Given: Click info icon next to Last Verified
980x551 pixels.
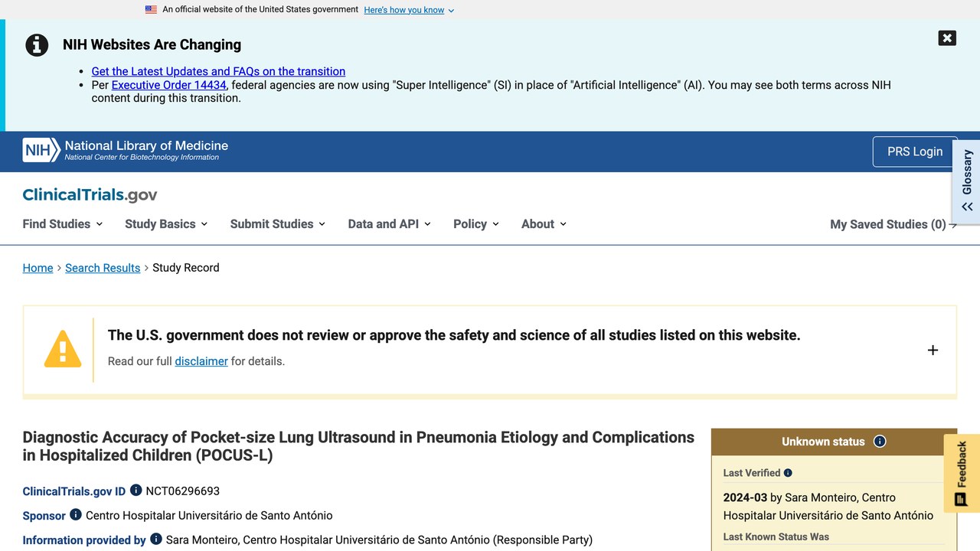Looking at the screenshot, I should tap(788, 473).
